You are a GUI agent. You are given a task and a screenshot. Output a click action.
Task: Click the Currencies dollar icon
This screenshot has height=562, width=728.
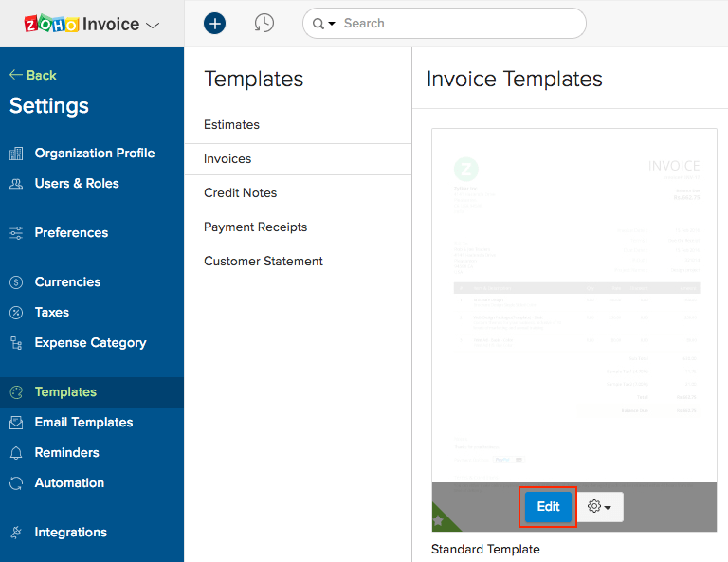click(x=16, y=282)
